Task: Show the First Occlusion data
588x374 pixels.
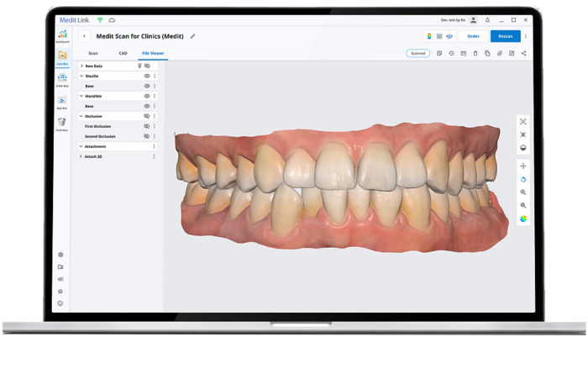Action: tap(147, 126)
